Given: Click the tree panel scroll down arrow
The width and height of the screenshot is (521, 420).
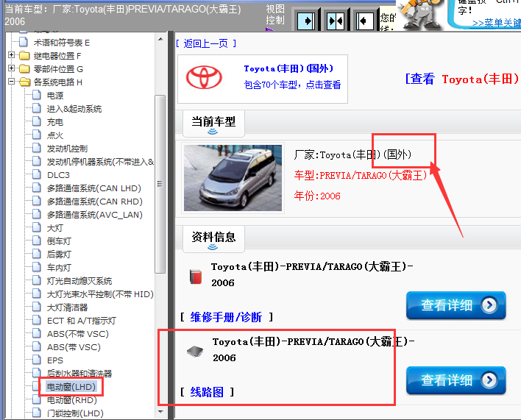Looking at the screenshot, I should tap(160, 412).
